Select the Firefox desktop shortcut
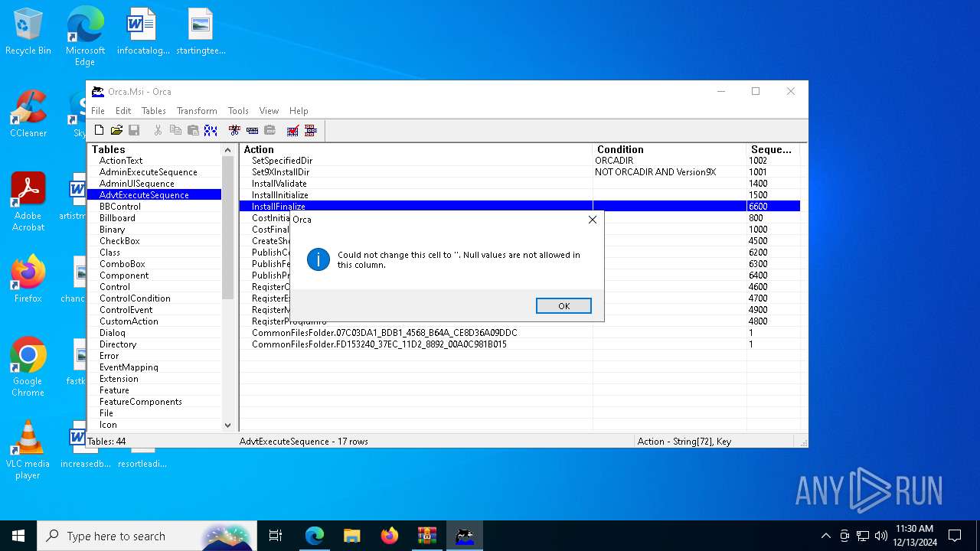Screen dimensions: 980x551 (x=28, y=279)
